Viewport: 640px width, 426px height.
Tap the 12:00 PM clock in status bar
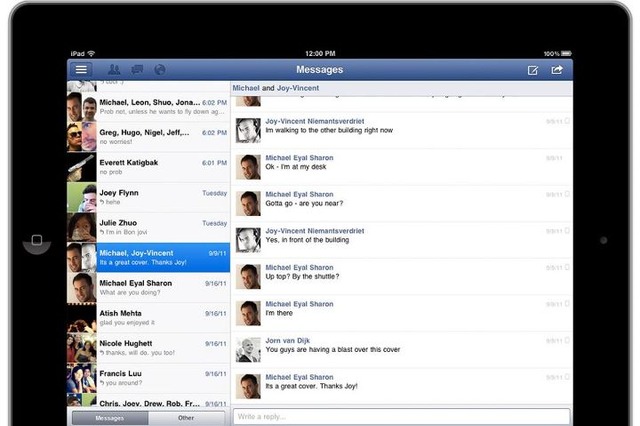pos(320,53)
